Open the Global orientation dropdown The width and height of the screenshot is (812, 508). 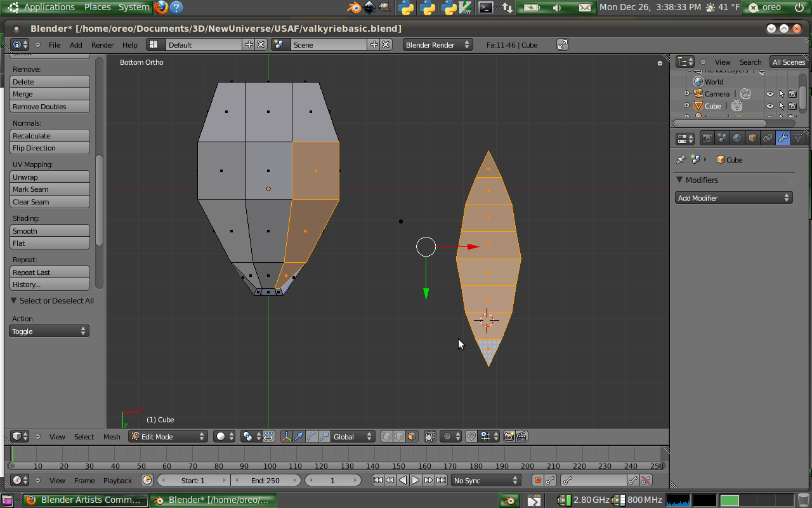[x=353, y=436]
